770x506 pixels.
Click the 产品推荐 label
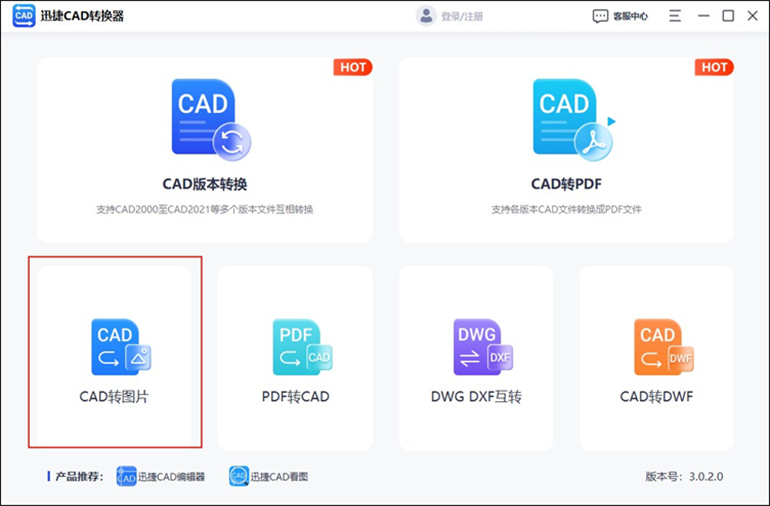coord(79,477)
